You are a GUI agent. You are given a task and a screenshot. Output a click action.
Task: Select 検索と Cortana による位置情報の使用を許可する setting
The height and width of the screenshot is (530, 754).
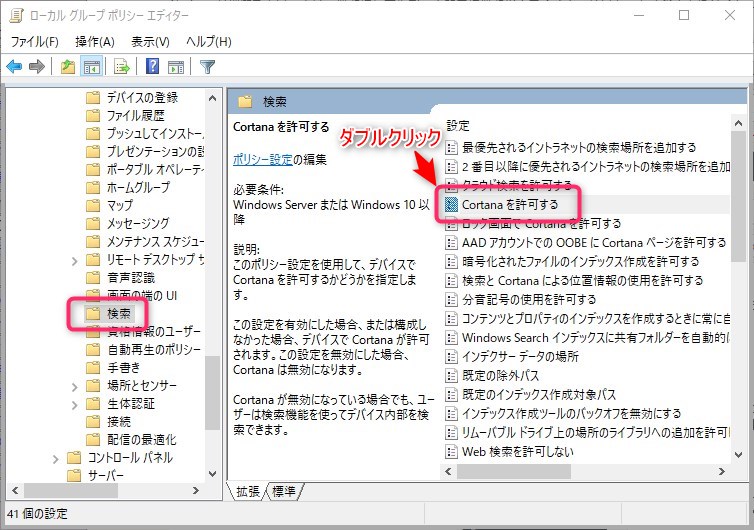point(582,280)
